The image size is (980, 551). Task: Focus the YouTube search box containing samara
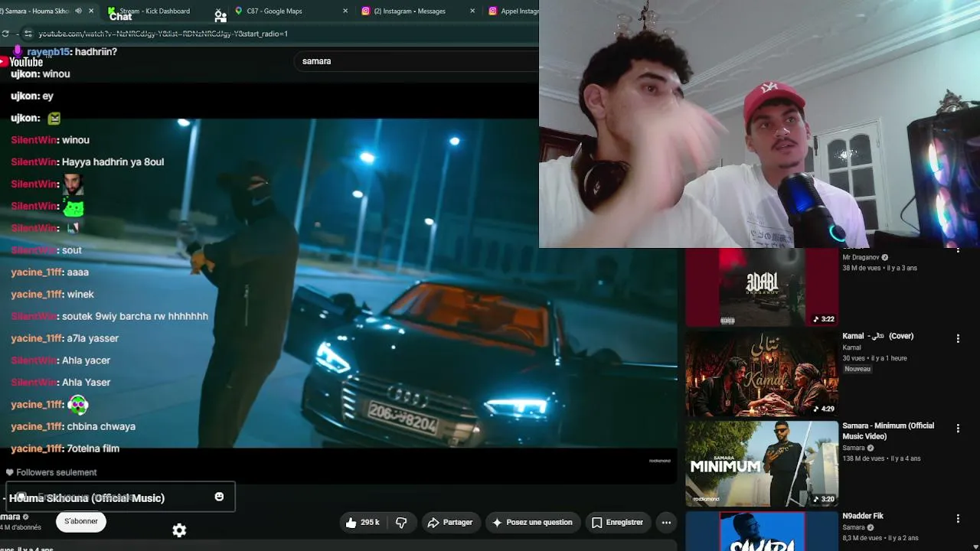pyautogui.click(x=416, y=61)
